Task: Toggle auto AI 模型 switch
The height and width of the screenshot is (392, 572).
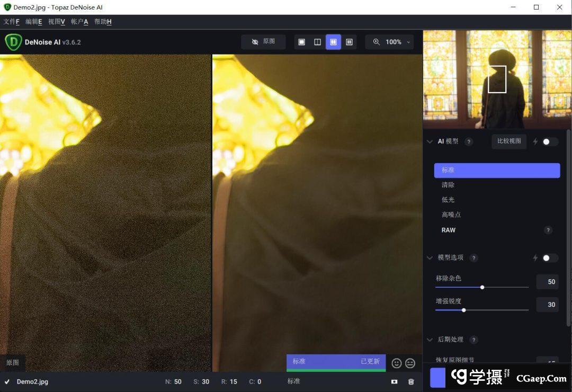Action: [550, 141]
